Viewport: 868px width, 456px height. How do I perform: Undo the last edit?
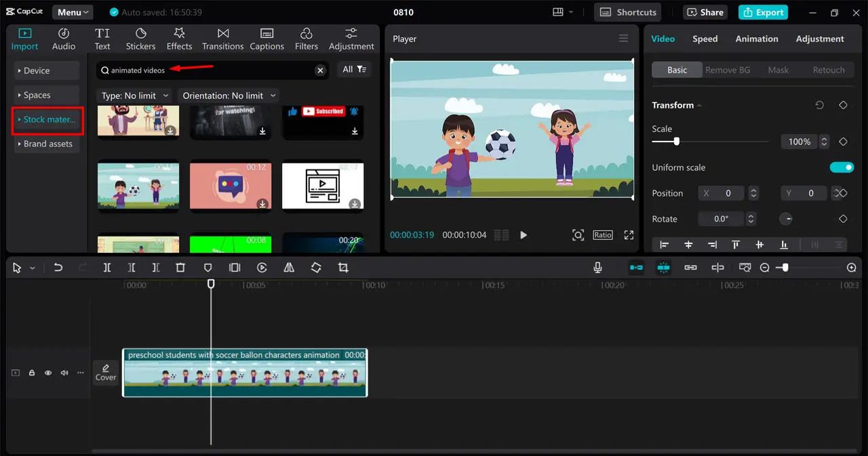[58, 267]
